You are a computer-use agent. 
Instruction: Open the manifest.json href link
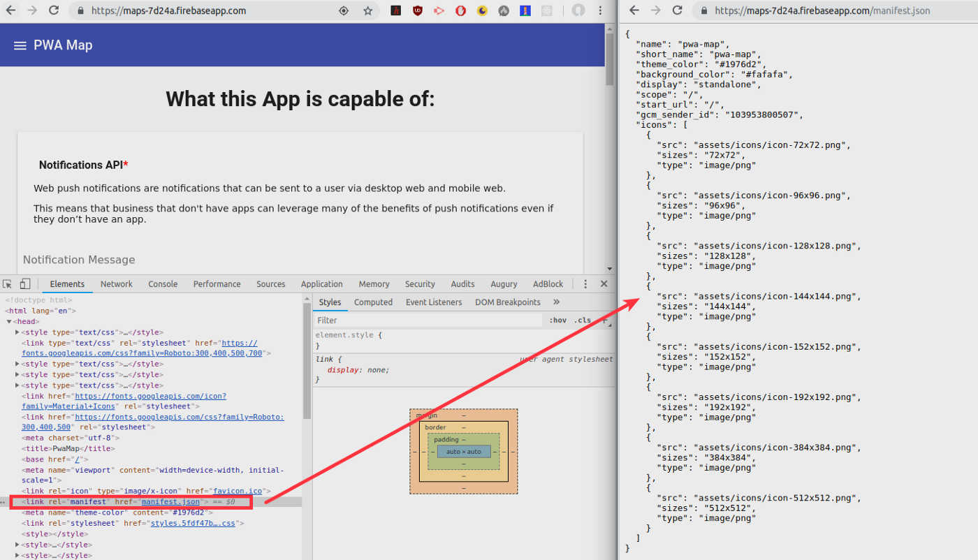[x=170, y=502]
